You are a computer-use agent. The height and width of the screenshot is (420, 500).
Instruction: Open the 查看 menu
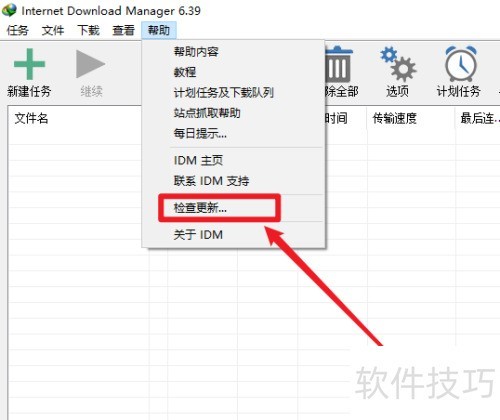point(124,30)
